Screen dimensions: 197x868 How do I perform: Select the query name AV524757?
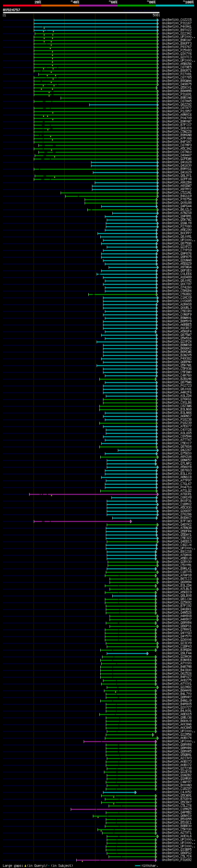point(11,10)
